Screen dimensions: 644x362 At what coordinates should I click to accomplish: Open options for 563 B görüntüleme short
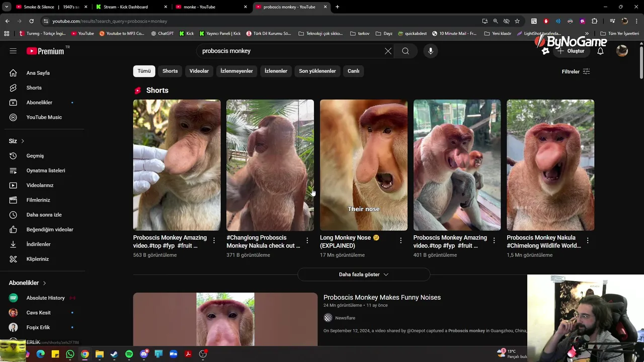point(214,240)
